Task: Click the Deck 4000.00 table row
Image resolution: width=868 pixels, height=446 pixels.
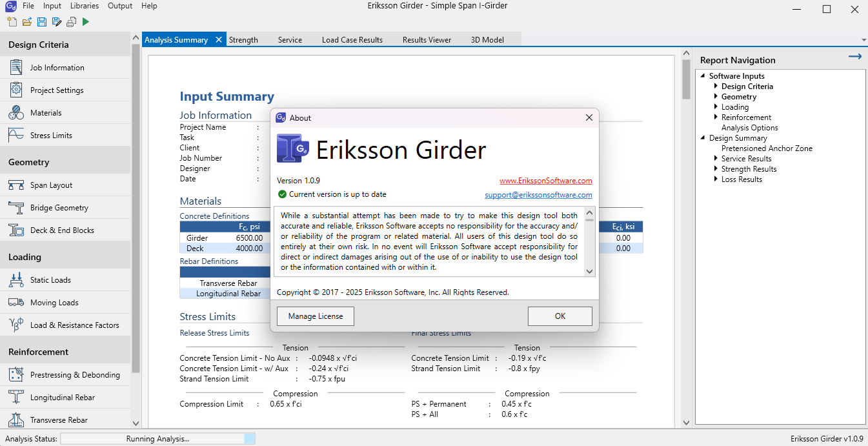Action: (x=411, y=248)
